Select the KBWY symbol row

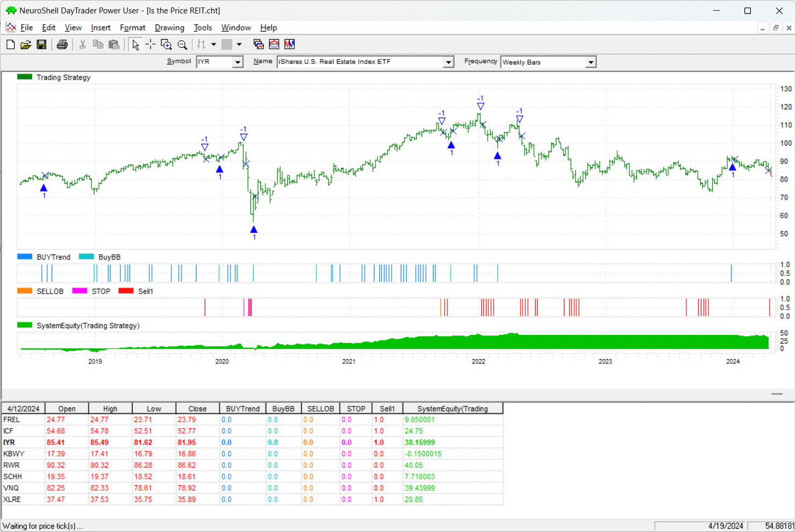tap(252, 454)
